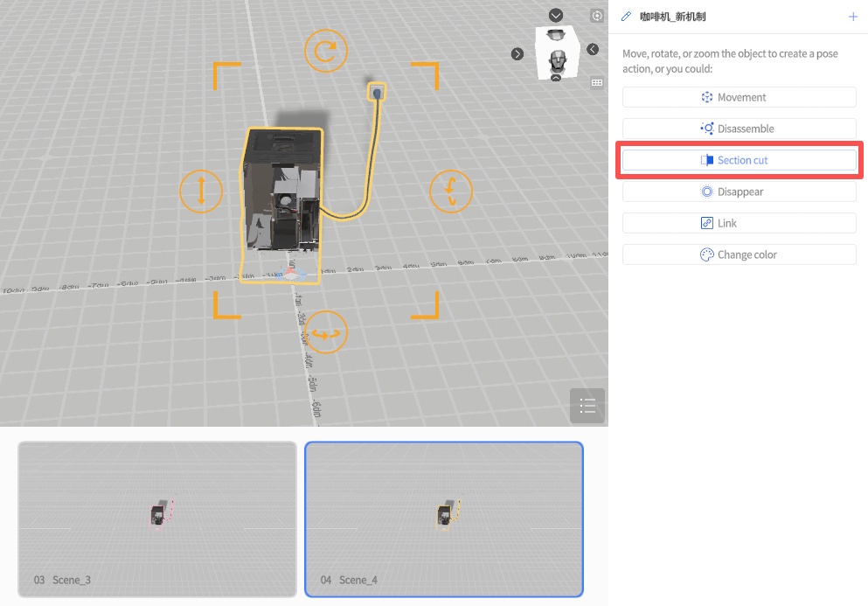
Task: Click the clockwise rotate handle above the model
Action: tap(325, 52)
